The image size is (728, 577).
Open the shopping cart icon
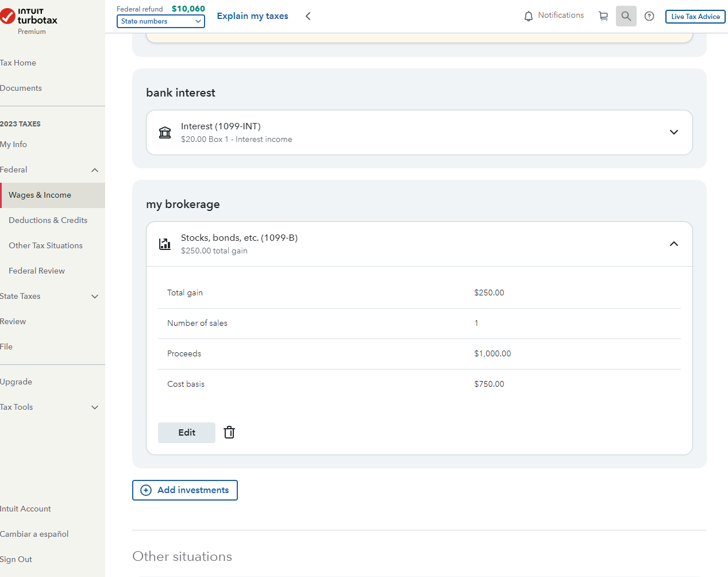tap(603, 16)
